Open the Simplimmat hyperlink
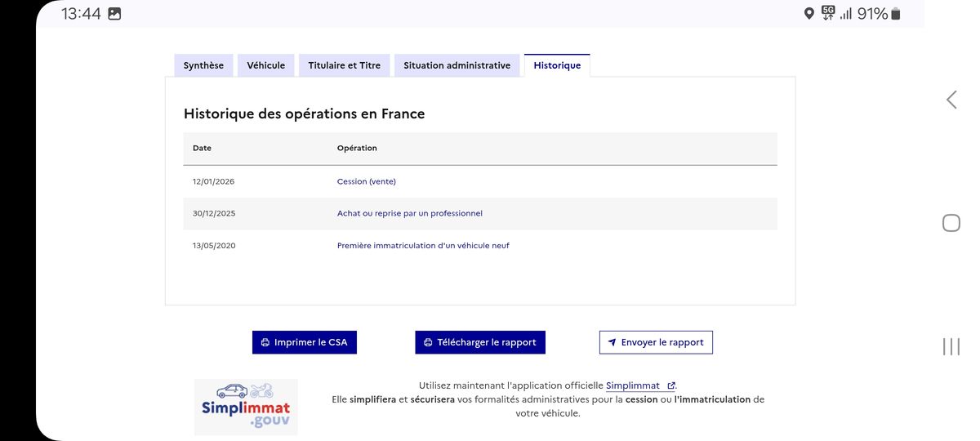980x441 pixels. tap(633, 385)
